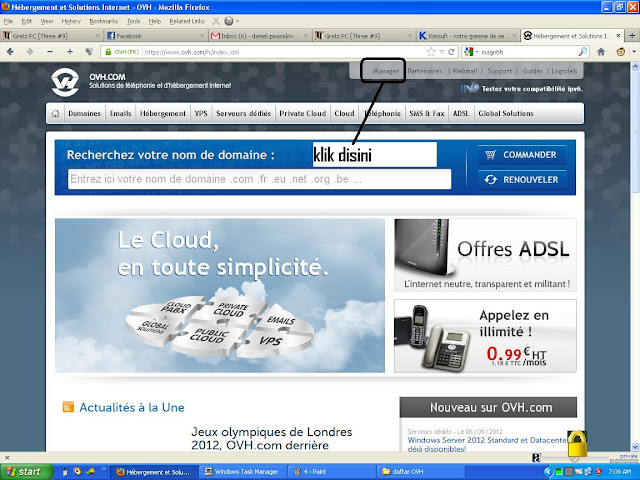
Task: Click the zoom in plus toolbar icon
Action: (70, 52)
